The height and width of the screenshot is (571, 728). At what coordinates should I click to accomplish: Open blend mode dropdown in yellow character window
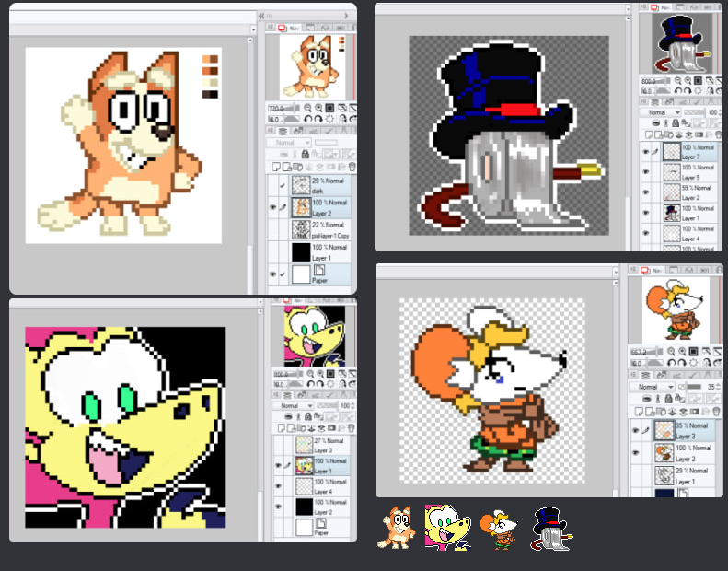point(292,405)
